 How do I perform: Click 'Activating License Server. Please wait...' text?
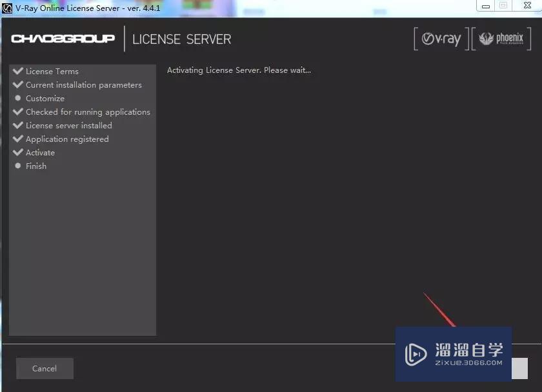coord(239,70)
